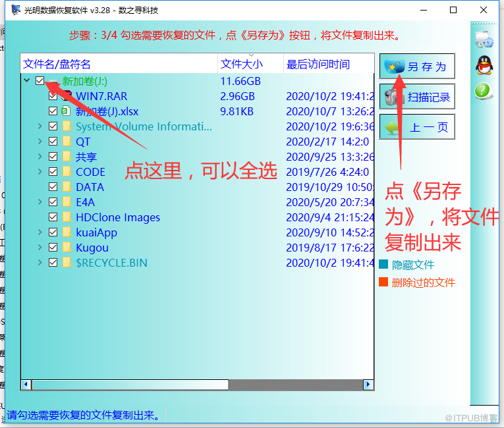This screenshot has height=428, width=504.
Task: Select the 新加卷(J:) drive label
Action: [85, 81]
